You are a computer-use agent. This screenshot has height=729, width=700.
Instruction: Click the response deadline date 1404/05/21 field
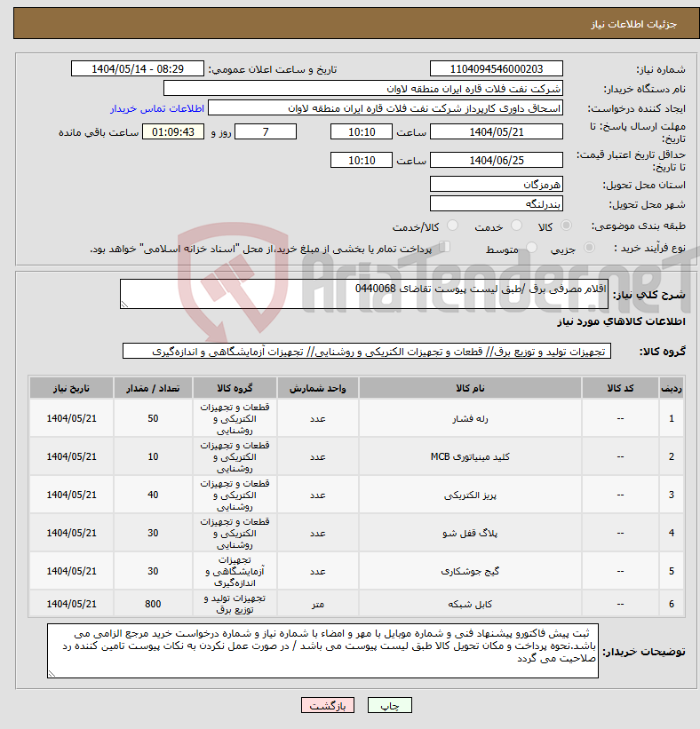497,132
